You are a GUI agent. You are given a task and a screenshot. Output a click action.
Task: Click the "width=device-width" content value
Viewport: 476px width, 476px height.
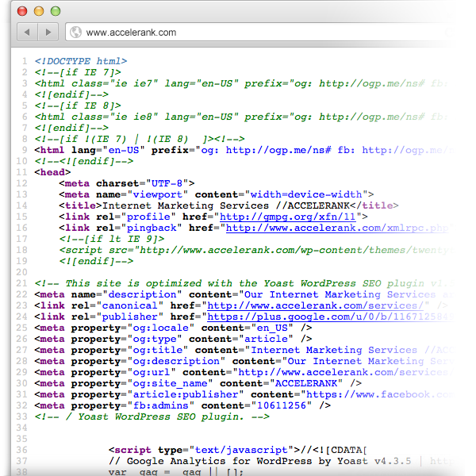pyautogui.click(x=306, y=194)
